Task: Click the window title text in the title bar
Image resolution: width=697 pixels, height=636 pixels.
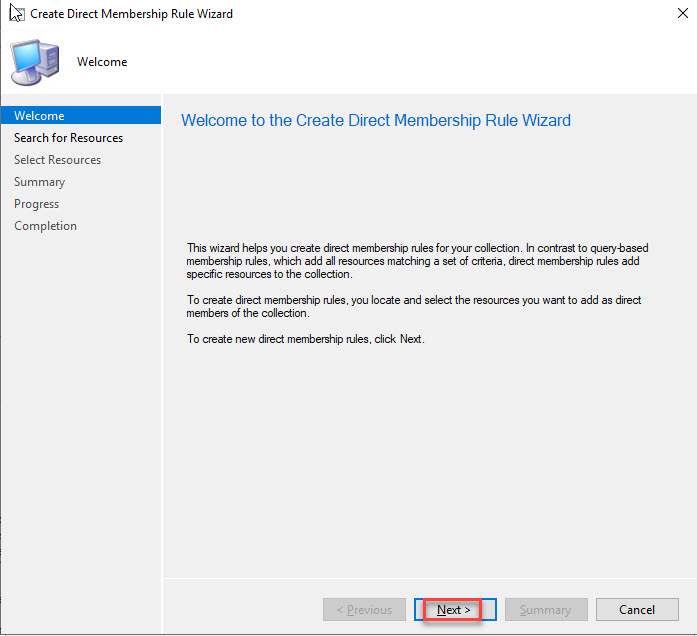Action: click(x=131, y=14)
